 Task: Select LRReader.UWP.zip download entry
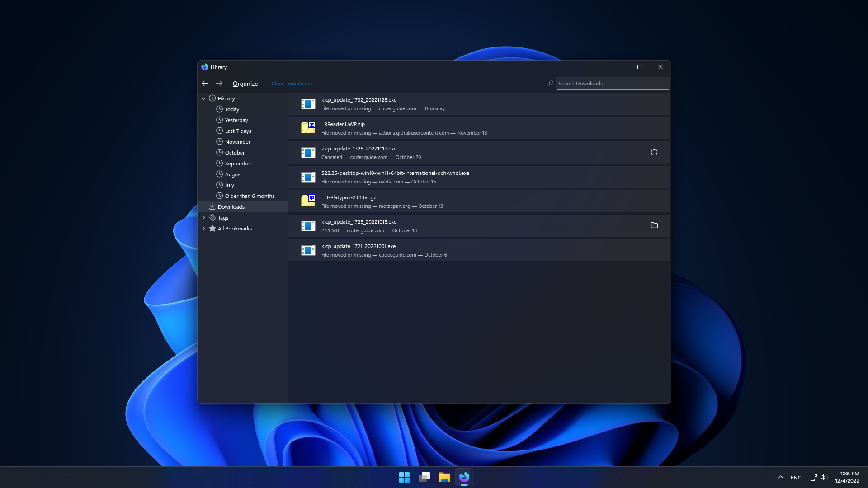click(x=479, y=128)
